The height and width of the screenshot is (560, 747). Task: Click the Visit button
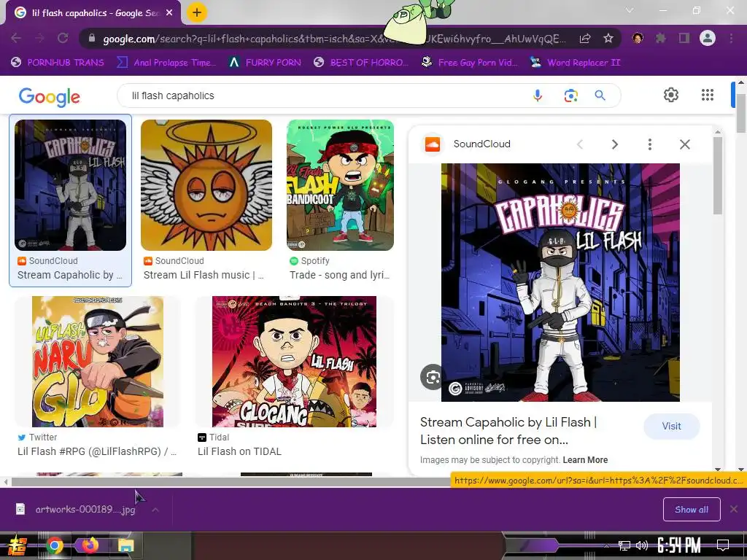(671, 426)
